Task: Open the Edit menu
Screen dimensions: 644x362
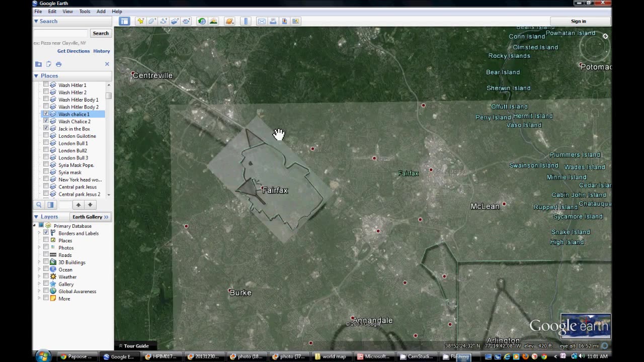Action: (x=52, y=11)
